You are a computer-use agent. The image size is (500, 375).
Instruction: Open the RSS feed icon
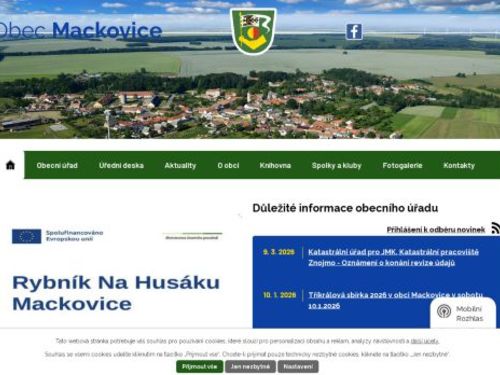coord(496,228)
